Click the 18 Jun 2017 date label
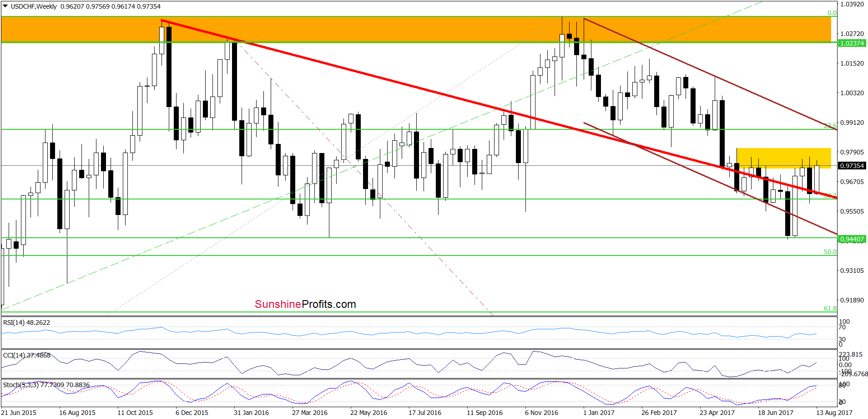868x419 pixels. pyautogui.click(x=775, y=413)
